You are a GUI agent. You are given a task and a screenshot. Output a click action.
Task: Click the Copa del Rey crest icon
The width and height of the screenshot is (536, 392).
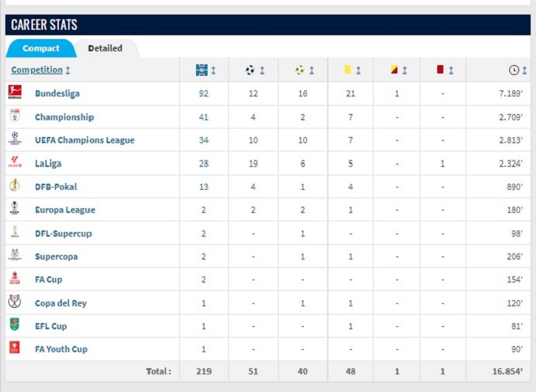15,302
